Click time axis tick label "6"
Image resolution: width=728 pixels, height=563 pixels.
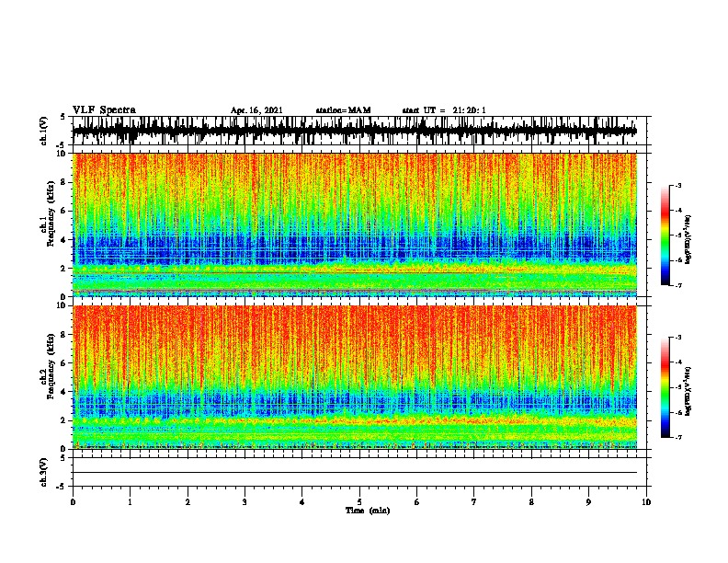point(417,502)
